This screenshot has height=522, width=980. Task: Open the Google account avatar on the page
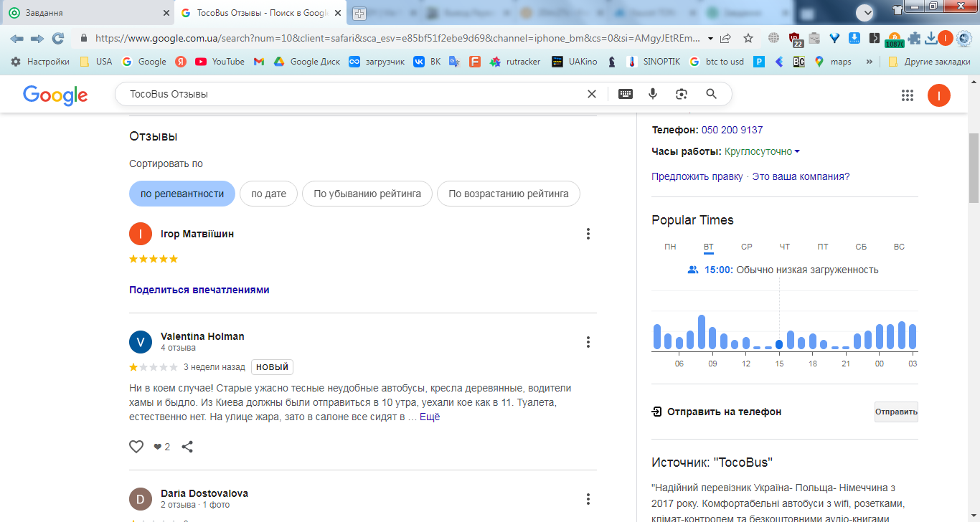[939, 95]
